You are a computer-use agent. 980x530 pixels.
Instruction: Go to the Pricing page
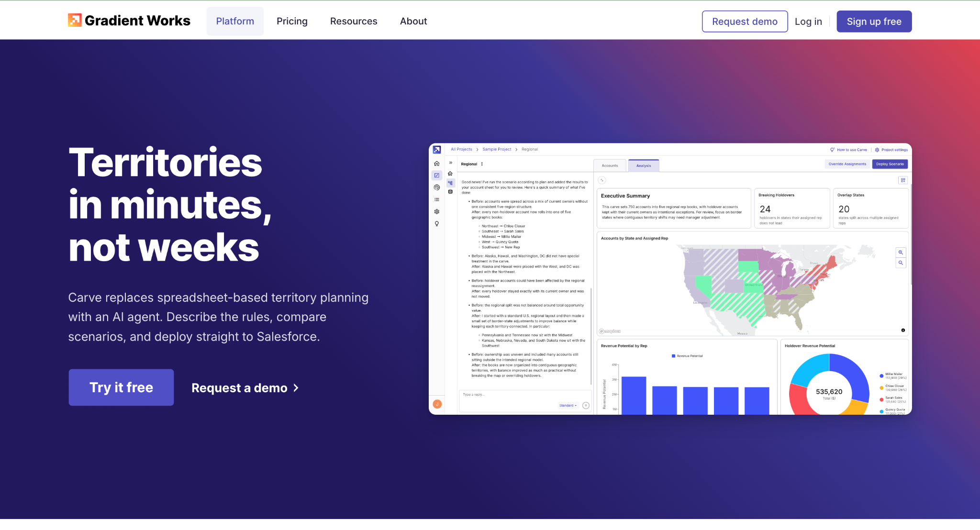tap(292, 21)
